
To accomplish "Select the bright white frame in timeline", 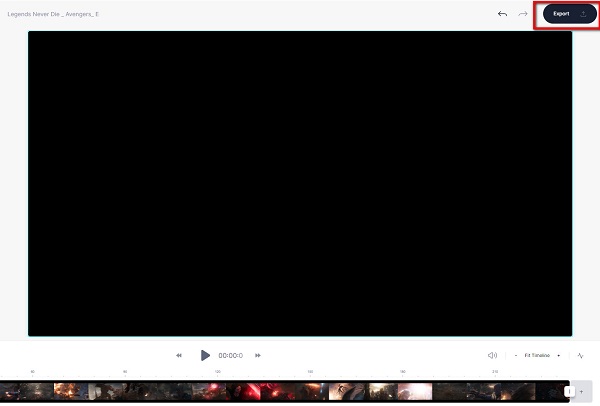I will click(415, 391).
